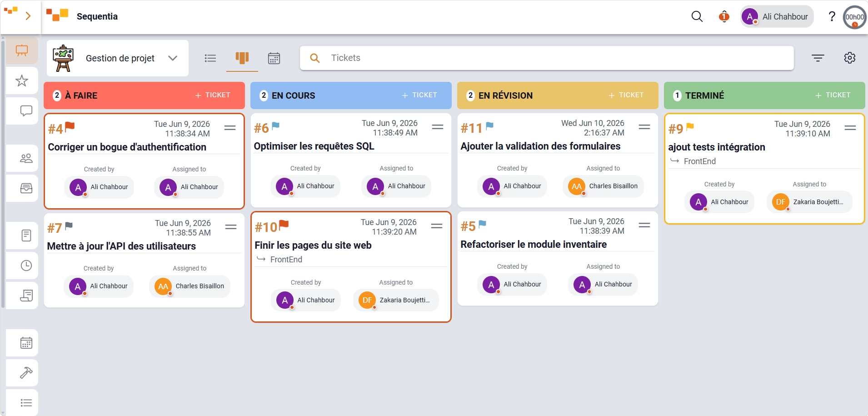Click the blue flag on ticket #11
Viewport: 868px width, 416px height.
click(x=489, y=126)
